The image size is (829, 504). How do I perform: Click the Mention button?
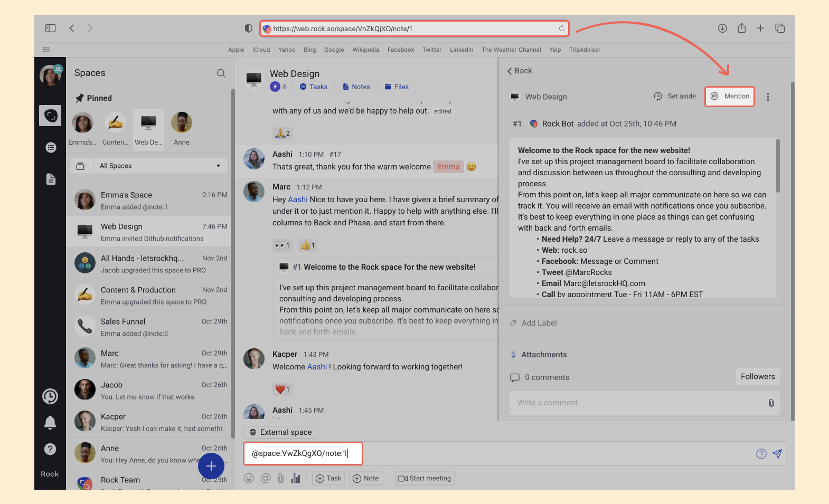[x=730, y=96]
